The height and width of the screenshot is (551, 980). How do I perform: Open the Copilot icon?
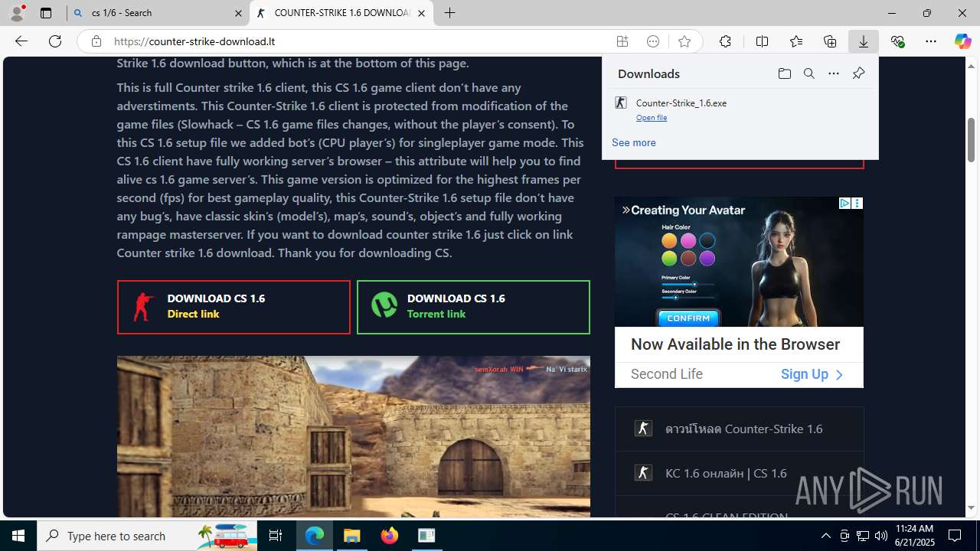(962, 41)
